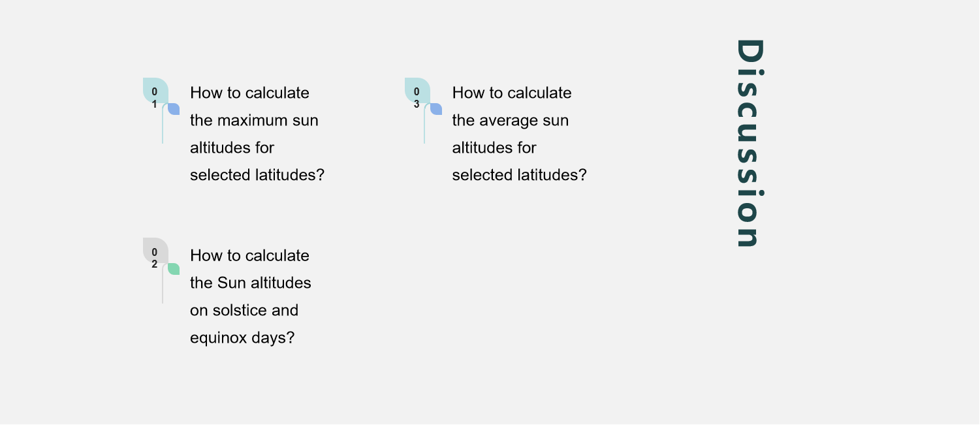Click "How to calculate" beside leaf 03
Screen dimensions: 980x425
coord(511,93)
